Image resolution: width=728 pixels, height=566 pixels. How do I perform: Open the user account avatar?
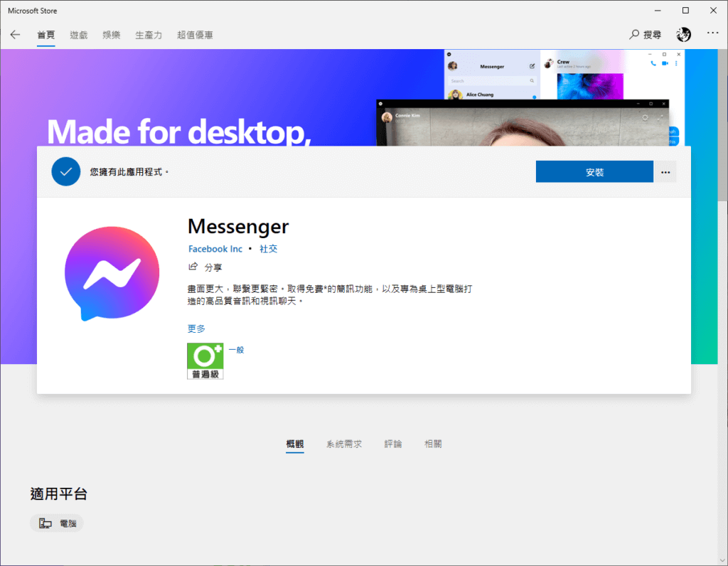pos(683,34)
